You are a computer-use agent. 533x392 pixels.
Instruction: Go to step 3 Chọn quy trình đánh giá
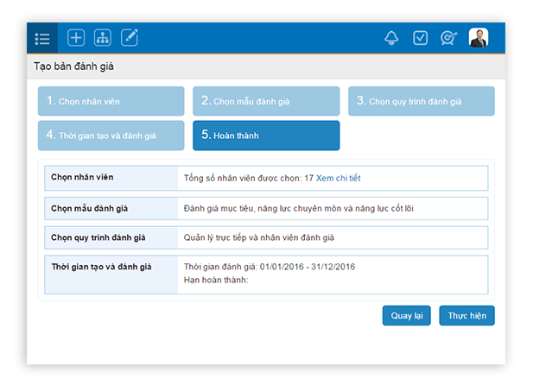click(421, 101)
